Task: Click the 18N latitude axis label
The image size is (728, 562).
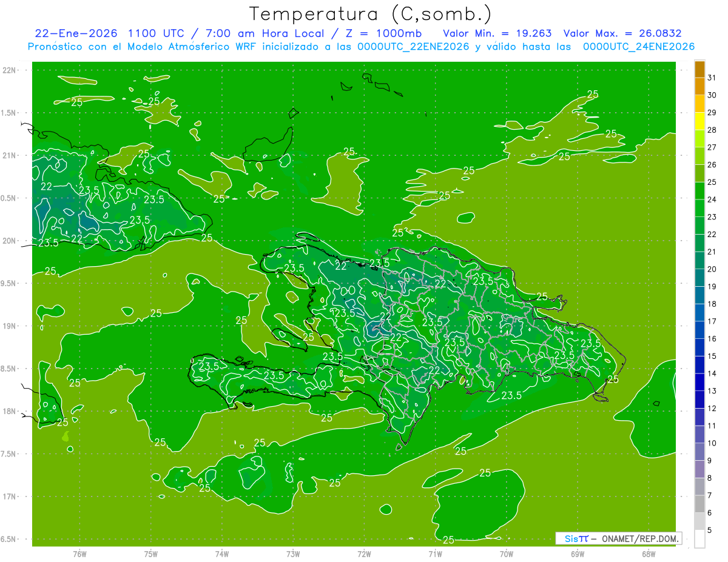Action: point(9,412)
